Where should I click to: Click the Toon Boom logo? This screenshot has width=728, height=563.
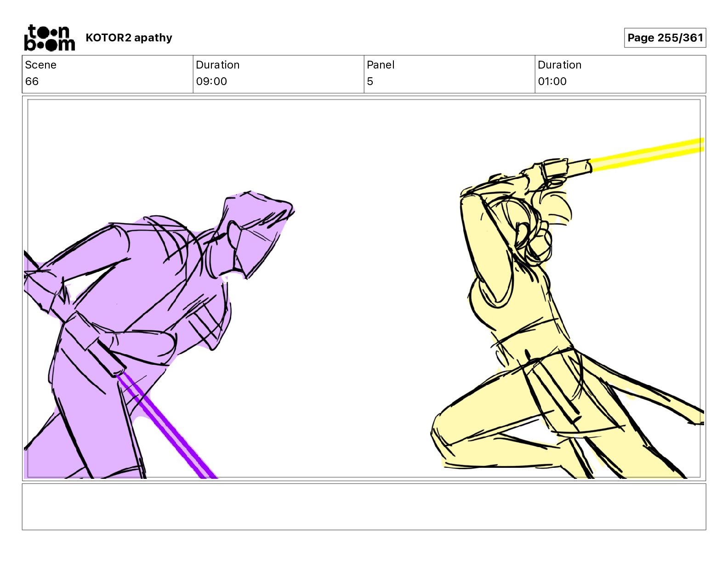49,38
